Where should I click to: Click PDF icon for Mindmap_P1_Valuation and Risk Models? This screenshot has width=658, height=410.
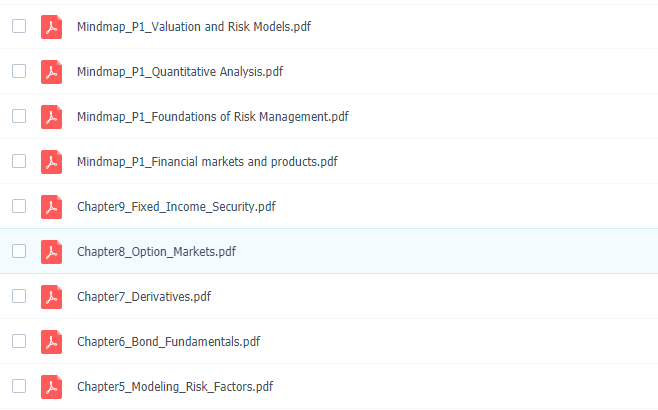pyautogui.click(x=51, y=27)
